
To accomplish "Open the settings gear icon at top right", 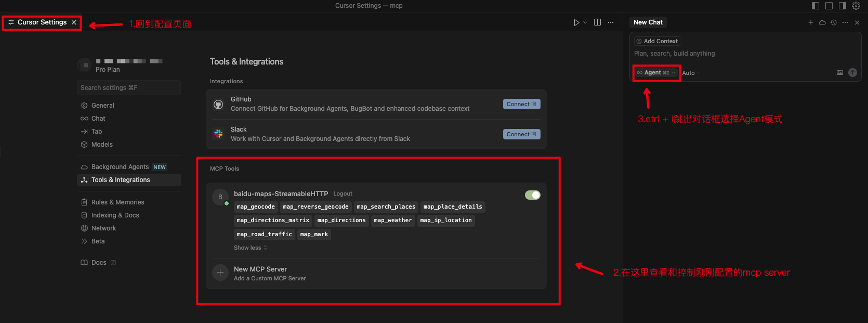I will click(x=856, y=6).
